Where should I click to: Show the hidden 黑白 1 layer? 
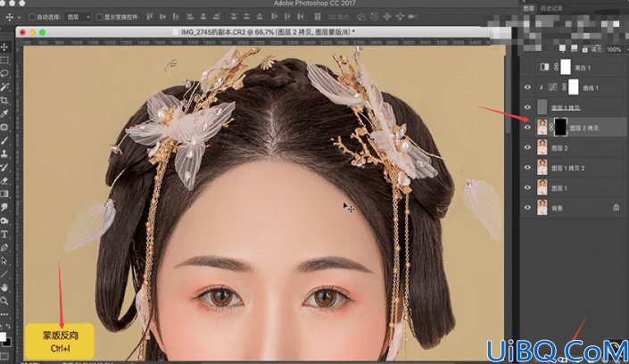point(527,68)
